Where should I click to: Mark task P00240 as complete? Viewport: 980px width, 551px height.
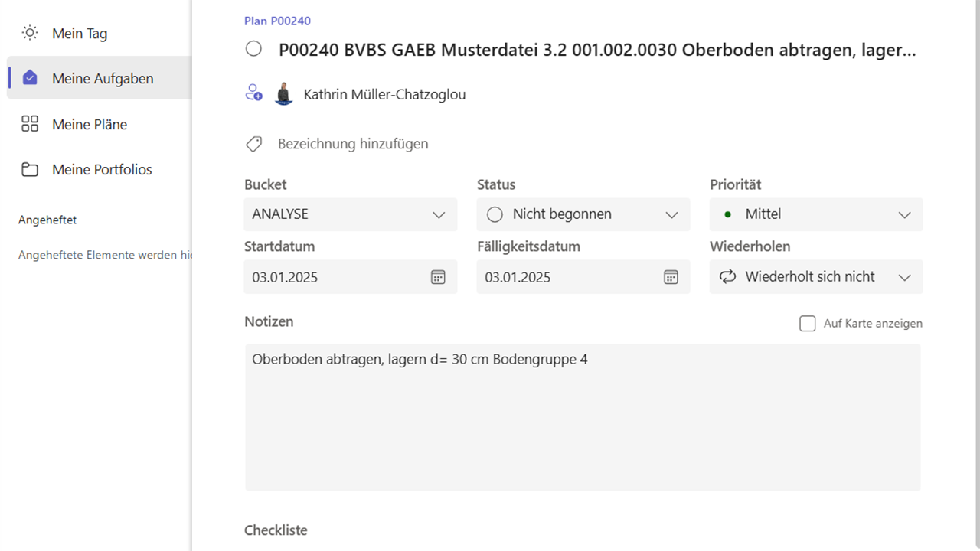coord(253,50)
